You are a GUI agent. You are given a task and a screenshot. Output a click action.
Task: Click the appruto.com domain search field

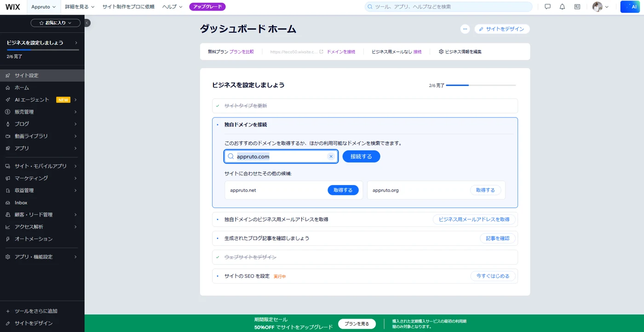point(281,157)
